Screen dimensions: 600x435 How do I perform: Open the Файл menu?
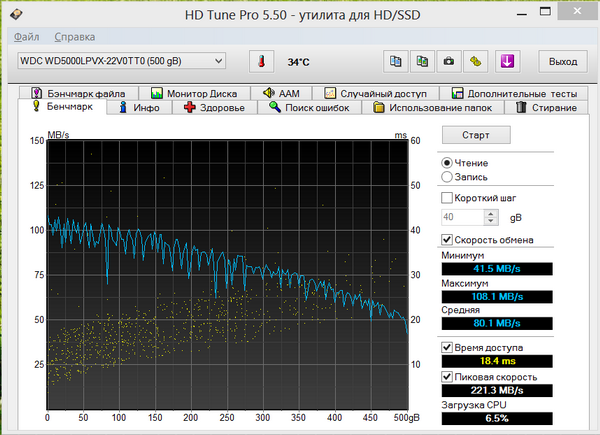[27, 36]
